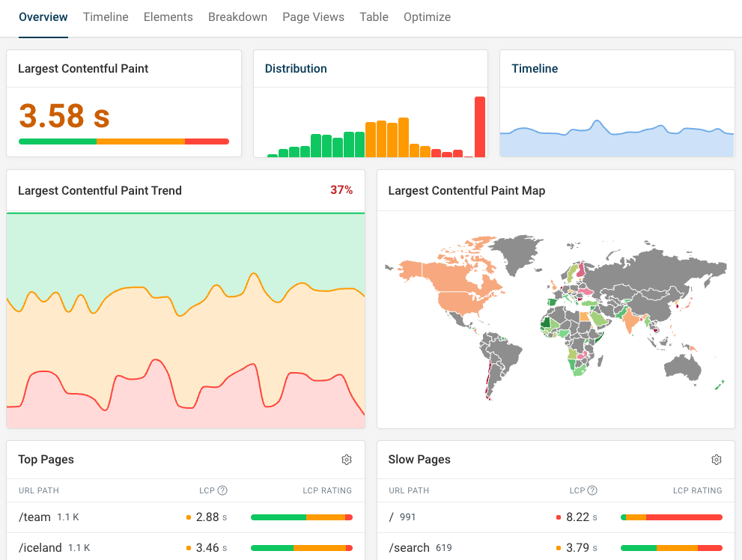Click the 37% trend indicator
Screen dimensions: 742x560
(341, 190)
